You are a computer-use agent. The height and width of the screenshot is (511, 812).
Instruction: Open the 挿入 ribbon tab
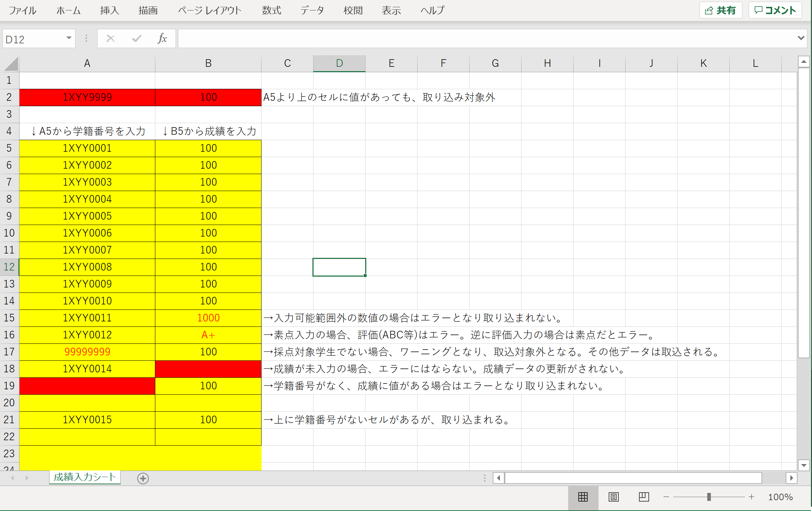click(109, 10)
